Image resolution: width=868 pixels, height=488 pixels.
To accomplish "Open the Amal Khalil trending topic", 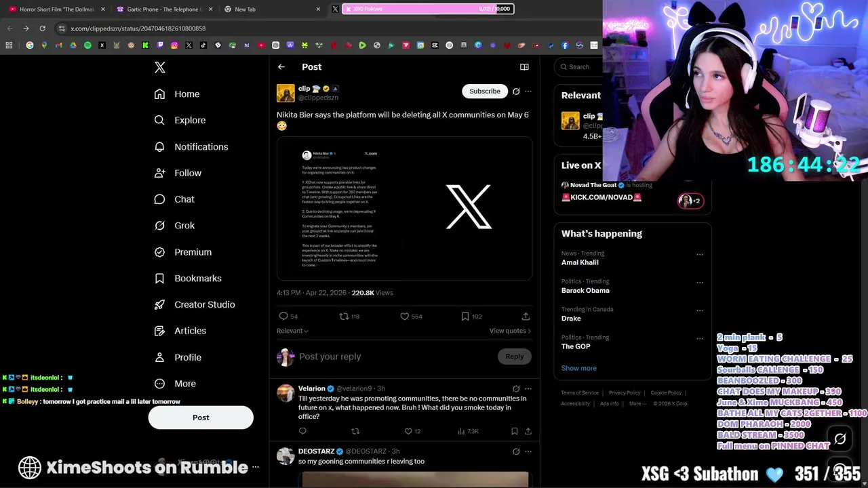I will [580, 262].
